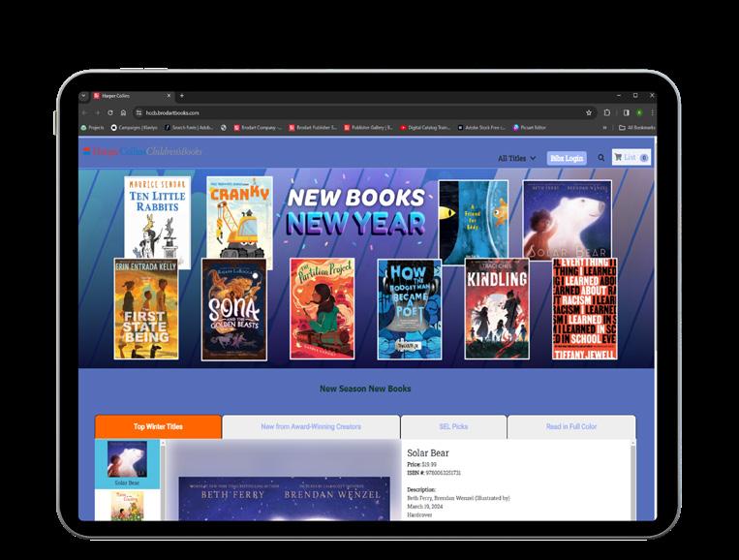739x560 pixels.
Task: Click The Partition Project cover
Action: (x=322, y=309)
